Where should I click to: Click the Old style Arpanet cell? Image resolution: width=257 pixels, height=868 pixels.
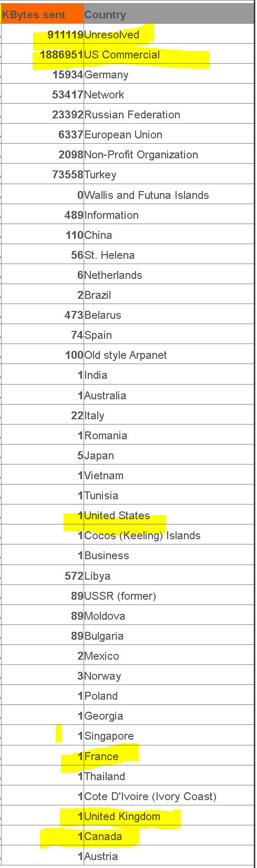169,355
